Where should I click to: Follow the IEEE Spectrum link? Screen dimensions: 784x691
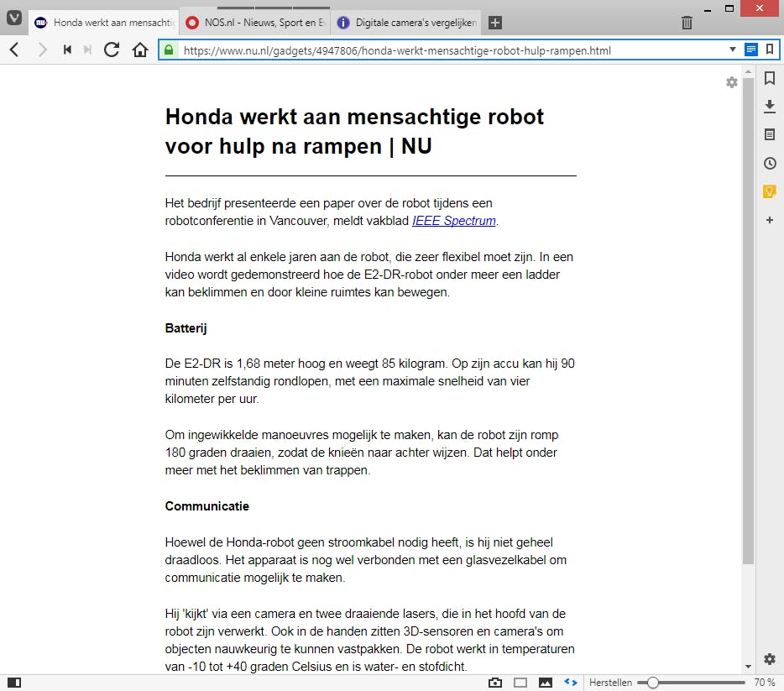454,221
